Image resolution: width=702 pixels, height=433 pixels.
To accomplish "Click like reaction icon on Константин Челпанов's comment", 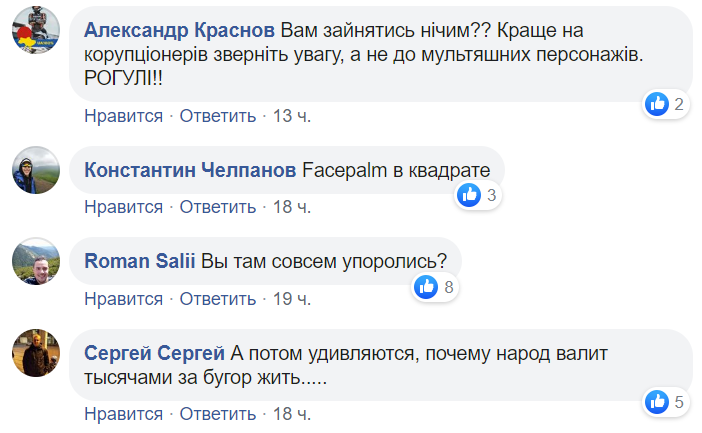I will click(469, 195).
